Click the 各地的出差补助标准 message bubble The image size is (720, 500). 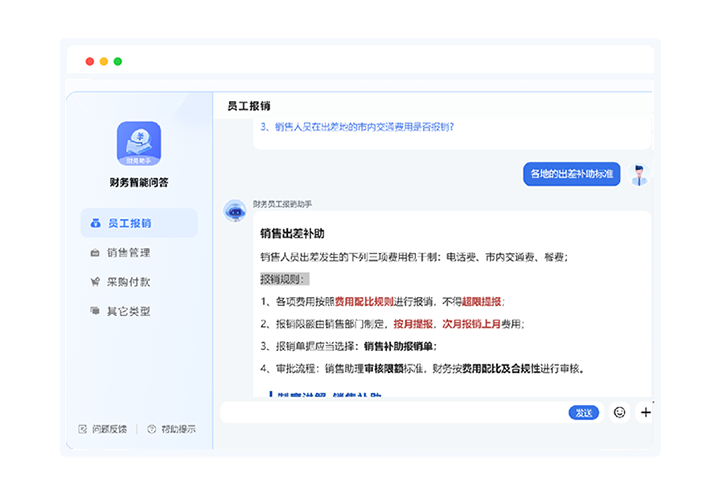pyautogui.click(x=571, y=174)
